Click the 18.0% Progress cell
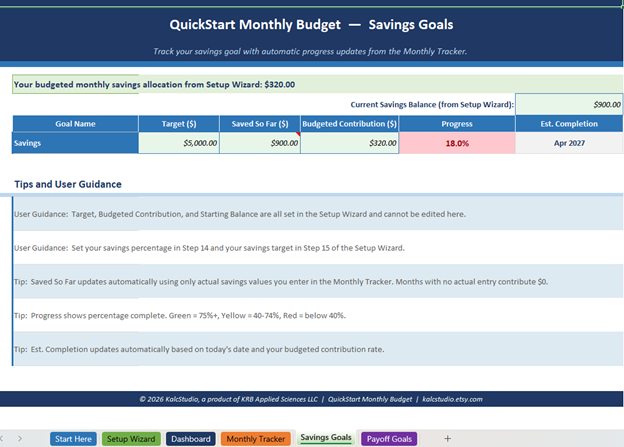This screenshot has height=447, width=624. click(456, 143)
